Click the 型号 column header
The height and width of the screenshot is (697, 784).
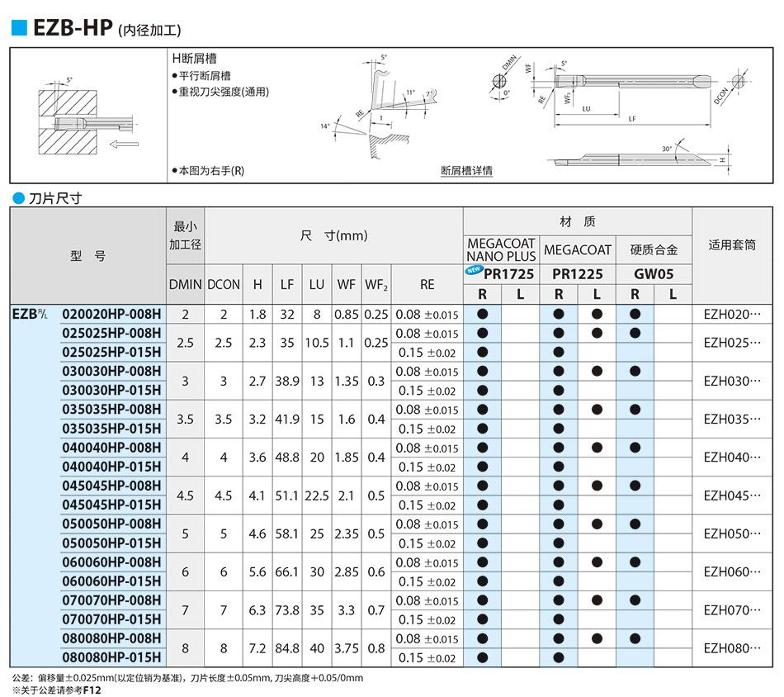[x=88, y=256]
